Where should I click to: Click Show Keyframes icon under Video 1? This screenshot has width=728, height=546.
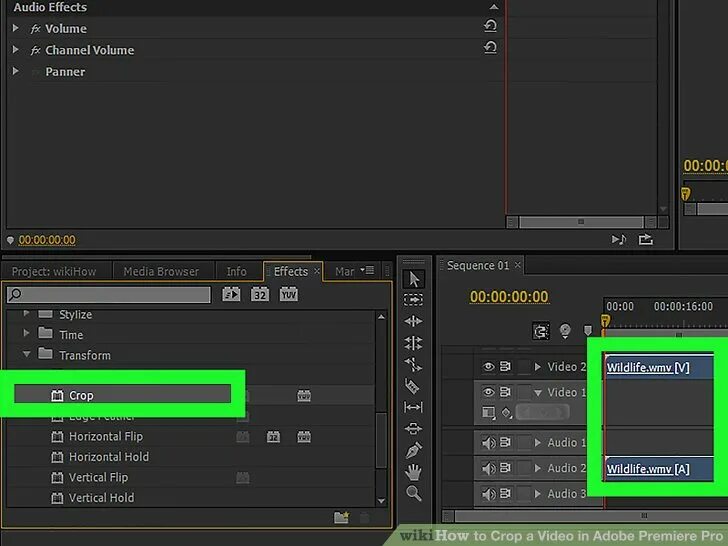click(x=507, y=412)
